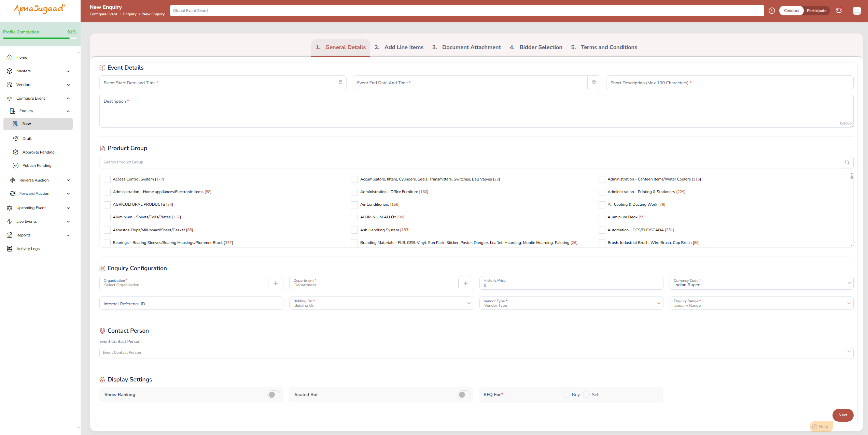Open calendar picker for Event End Date
This screenshot has height=435, width=868.
594,82
